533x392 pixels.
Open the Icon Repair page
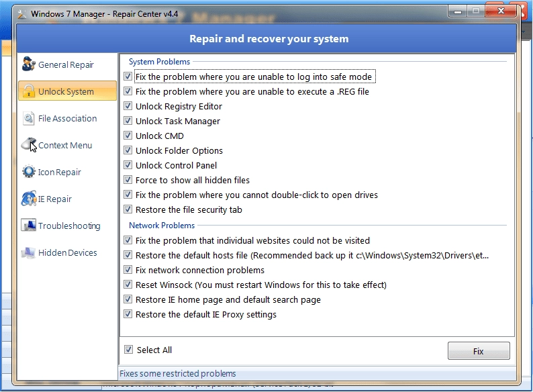point(60,172)
